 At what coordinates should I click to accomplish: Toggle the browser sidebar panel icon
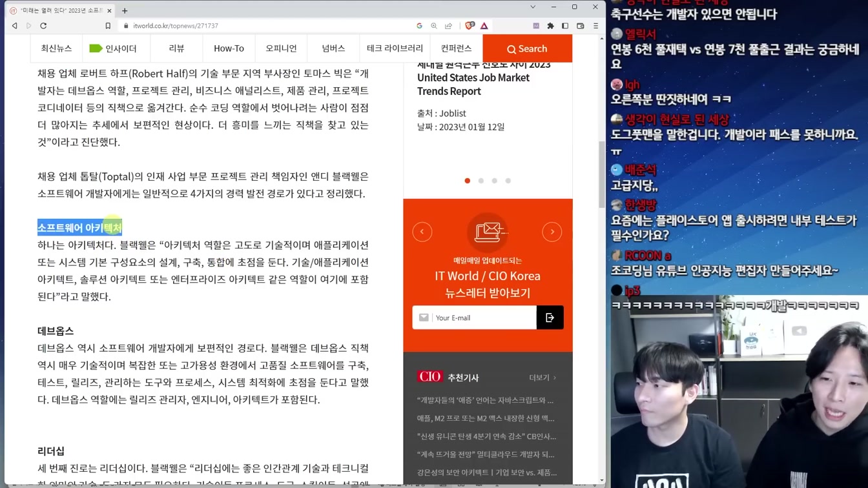point(565,26)
